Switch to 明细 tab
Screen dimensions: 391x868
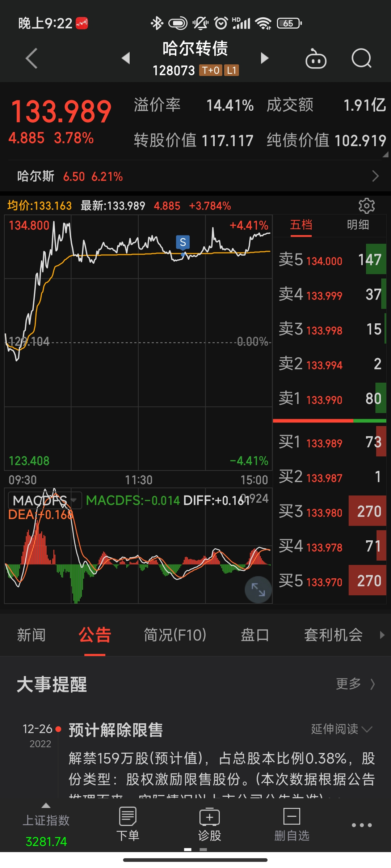click(x=358, y=225)
